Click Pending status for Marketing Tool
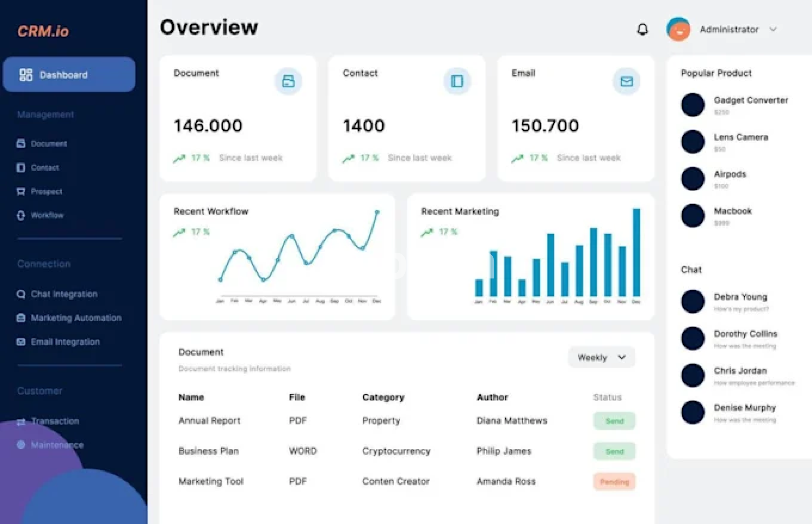Screen dimensions: 812x524 614,482
